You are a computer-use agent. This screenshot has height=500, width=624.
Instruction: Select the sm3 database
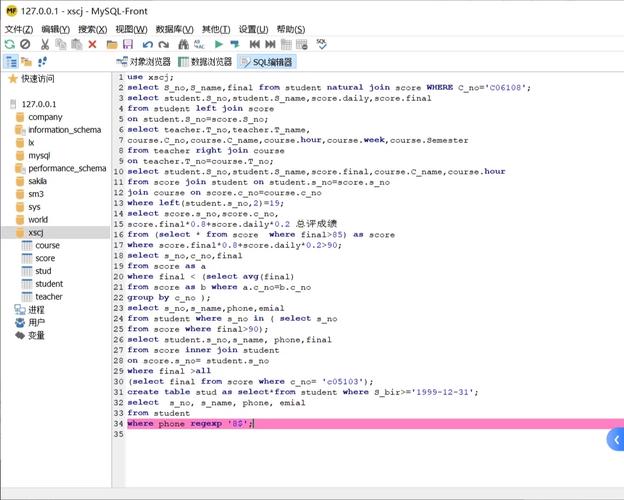point(36,194)
